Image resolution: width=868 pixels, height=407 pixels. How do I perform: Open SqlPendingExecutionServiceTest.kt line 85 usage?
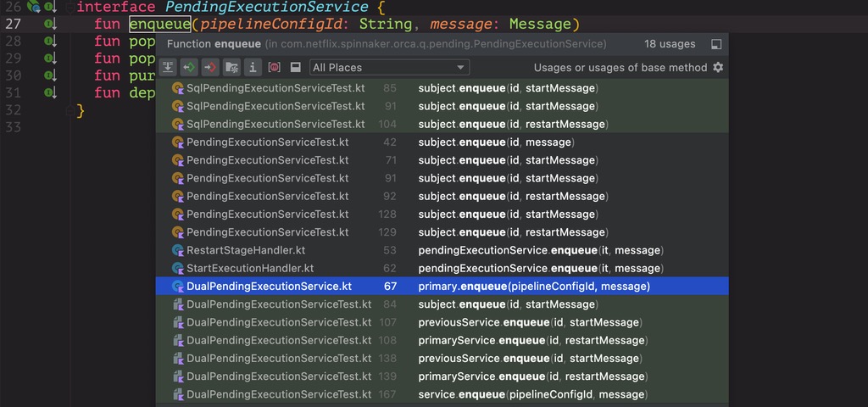pyautogui.click(x=275, y=88)
